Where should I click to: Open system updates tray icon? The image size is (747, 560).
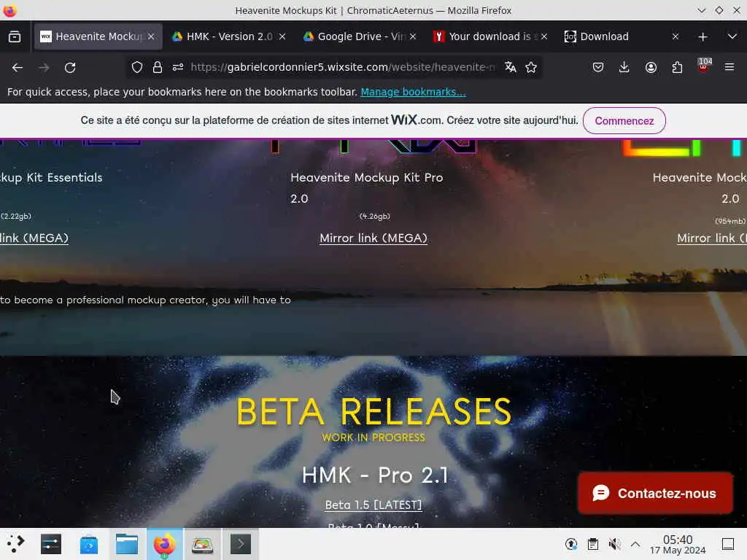pos(571,544)
